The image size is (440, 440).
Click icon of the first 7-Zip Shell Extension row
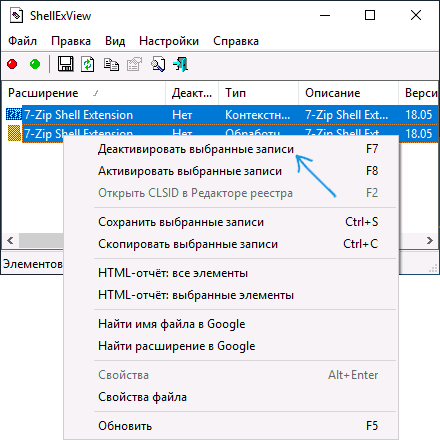(x=14, y=114)
